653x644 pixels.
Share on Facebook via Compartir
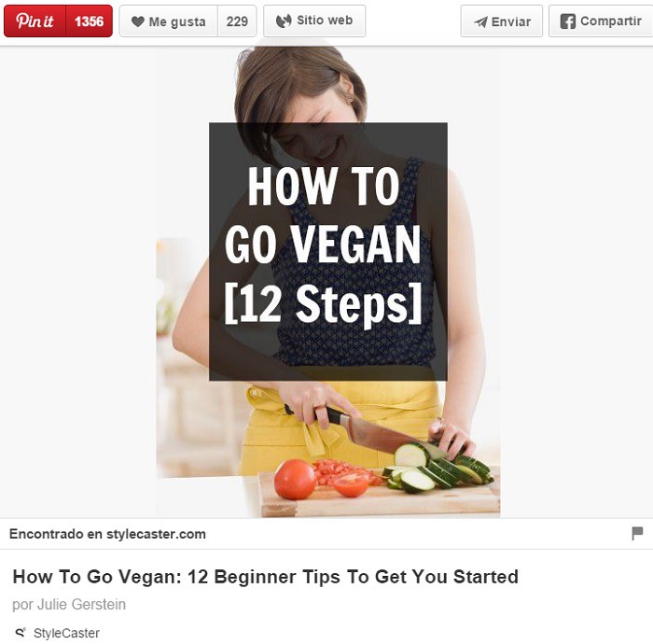(x=601, y=21)
